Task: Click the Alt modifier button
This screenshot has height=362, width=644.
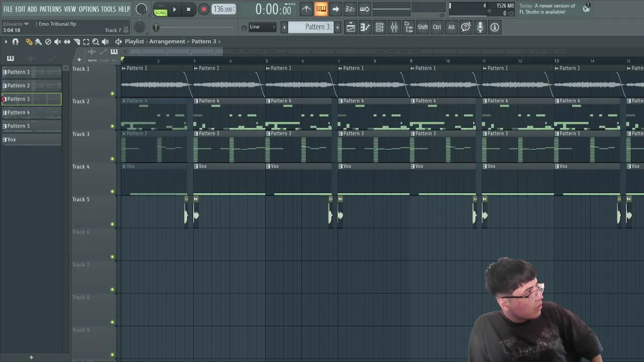Action: click(451, 27)
